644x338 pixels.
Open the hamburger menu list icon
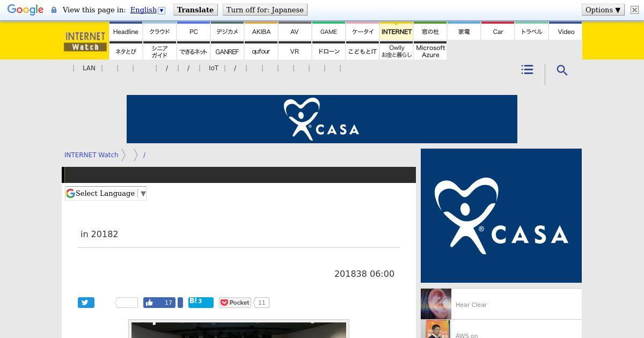(527, 70)
